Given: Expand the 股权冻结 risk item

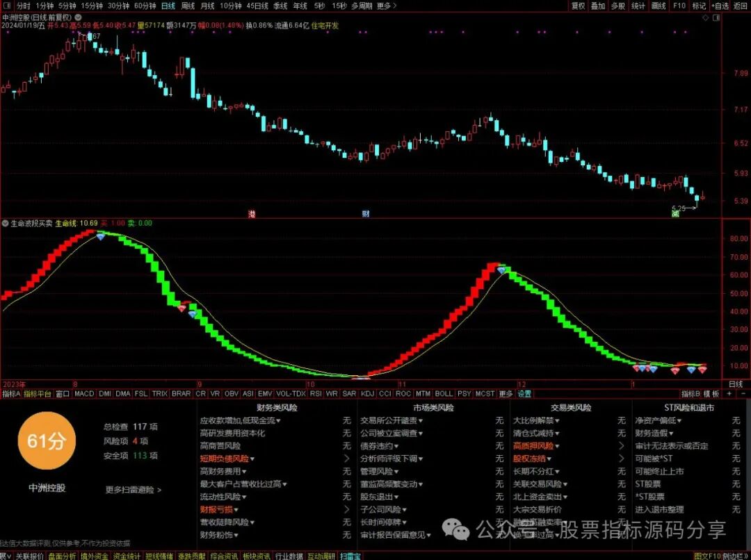Looking at the screenshot, I should pos(532,459).
